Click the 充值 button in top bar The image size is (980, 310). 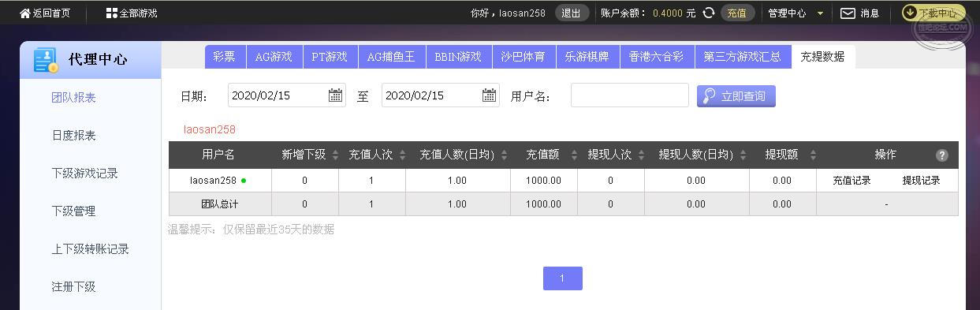[x=737, y=13]
